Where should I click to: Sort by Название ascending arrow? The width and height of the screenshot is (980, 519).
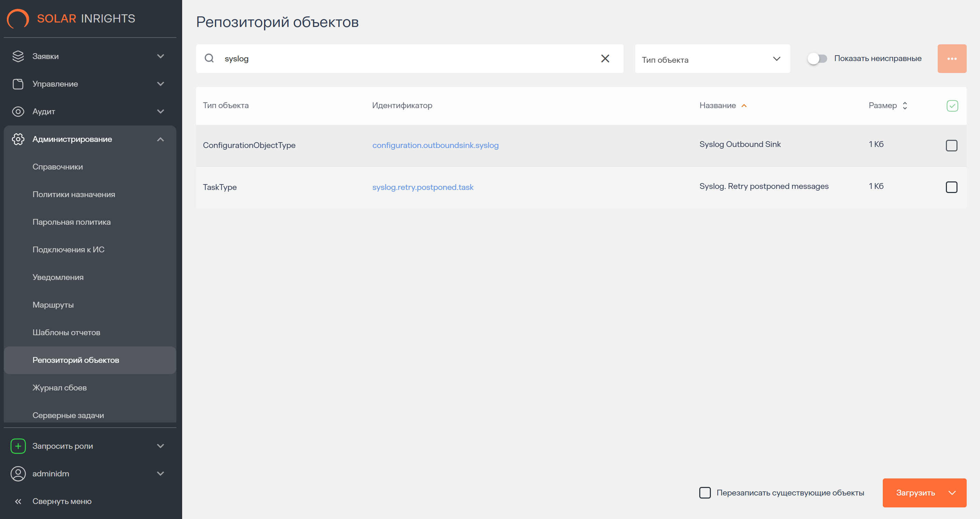[x=744, y=106]
